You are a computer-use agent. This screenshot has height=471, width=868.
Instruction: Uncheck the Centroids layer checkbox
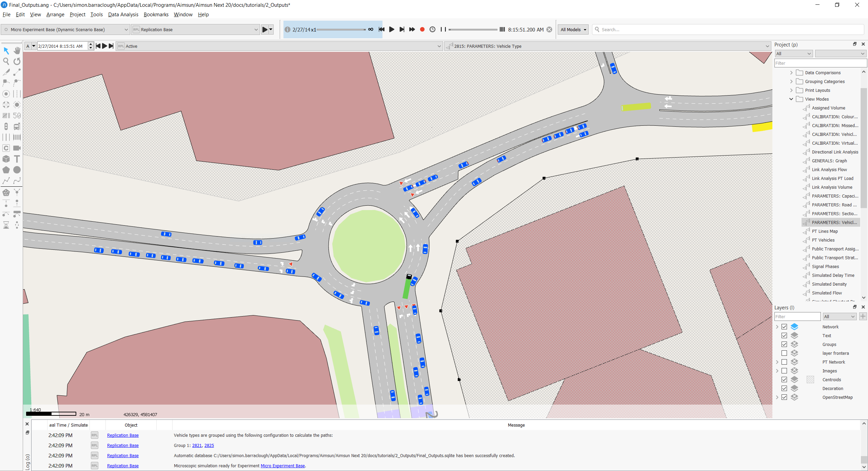point(784,380)
